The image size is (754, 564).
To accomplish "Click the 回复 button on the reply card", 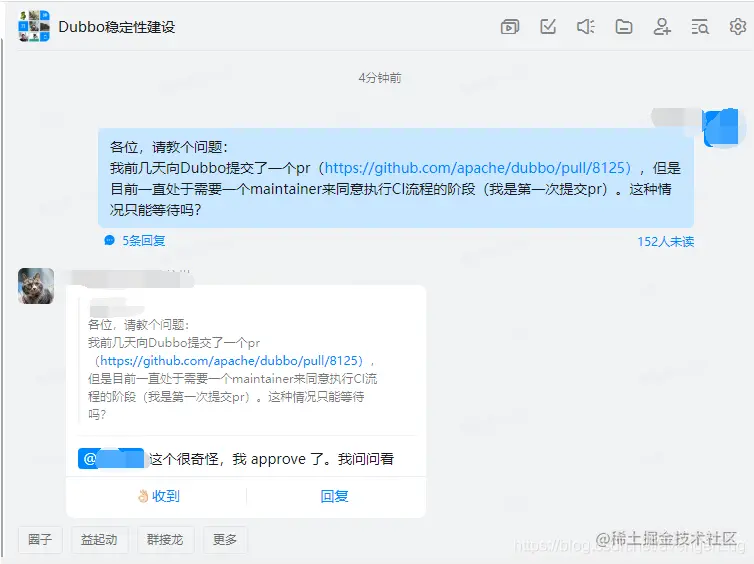I will pyautogui.click(x=334, y=496).
